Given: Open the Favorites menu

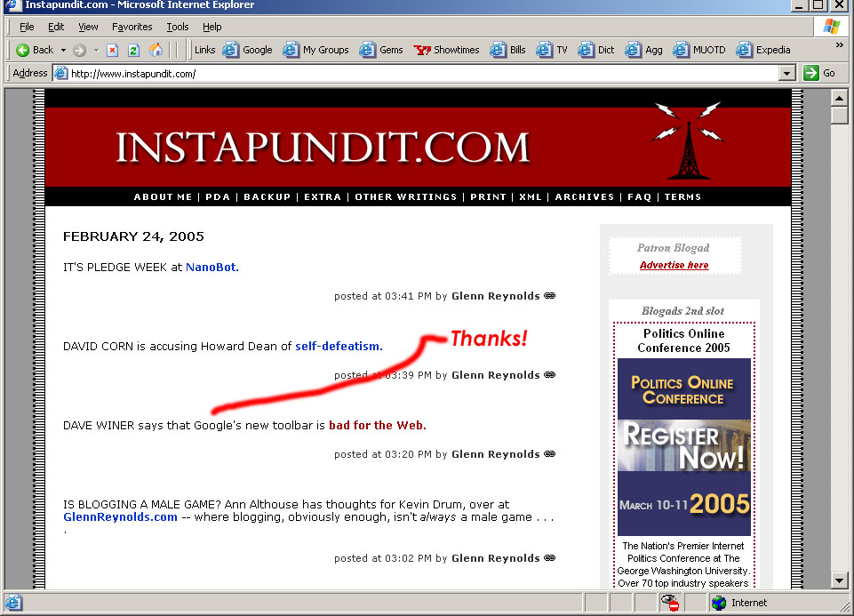Looking at the screenshot, I should (x=132, y=28).
